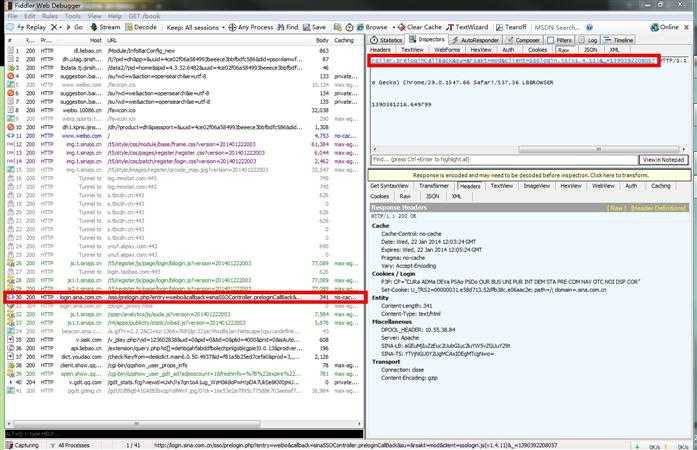Click the Any Process target picker
The width and height of the screenshot is (697, 450).
pos(251,28)
